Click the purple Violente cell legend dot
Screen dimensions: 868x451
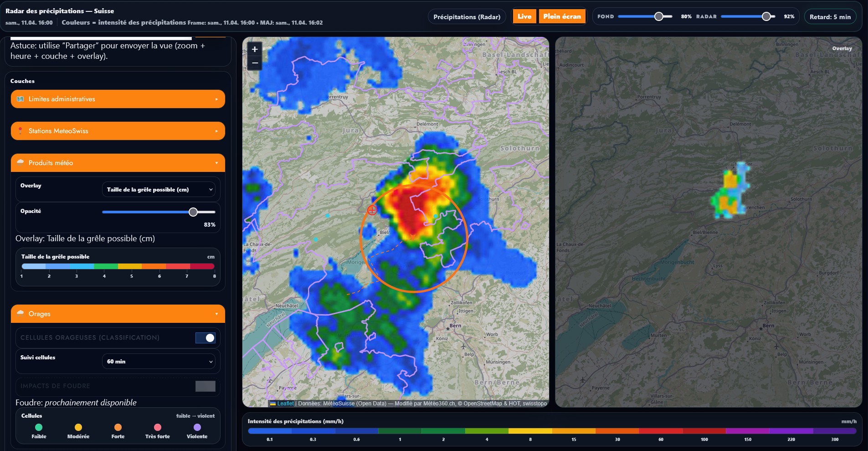pyautogui.click(x=197, y=427)
